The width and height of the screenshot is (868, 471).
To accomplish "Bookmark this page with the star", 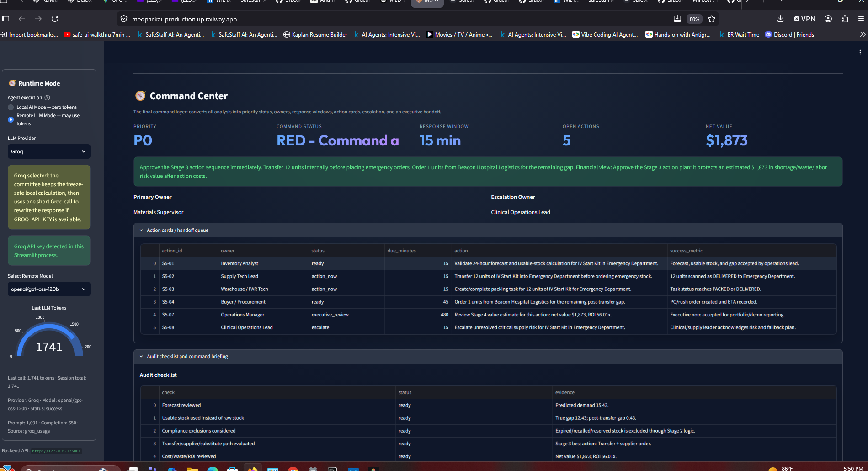I will click(x=712, y=19).
